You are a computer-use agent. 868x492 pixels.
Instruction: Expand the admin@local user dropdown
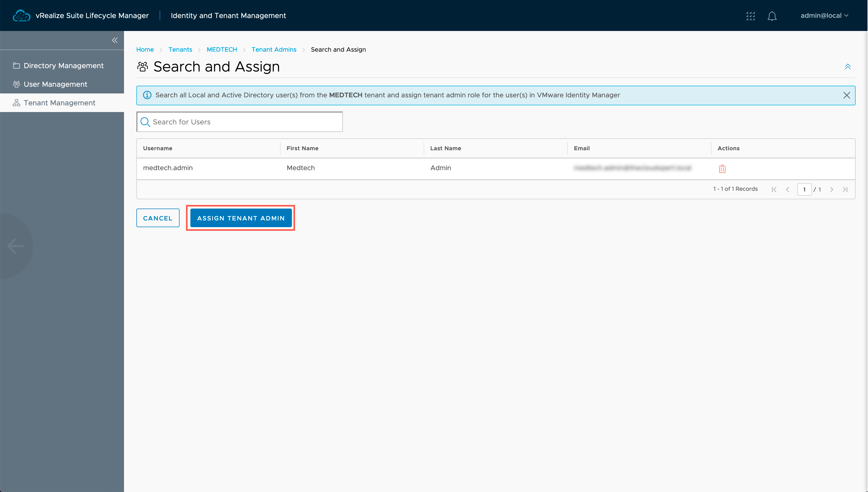coord(824,15)
